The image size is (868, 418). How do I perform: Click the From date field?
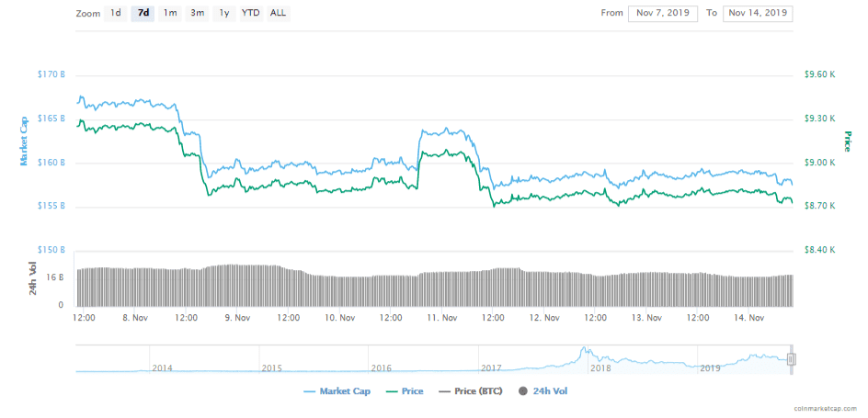tap(663, 13)
